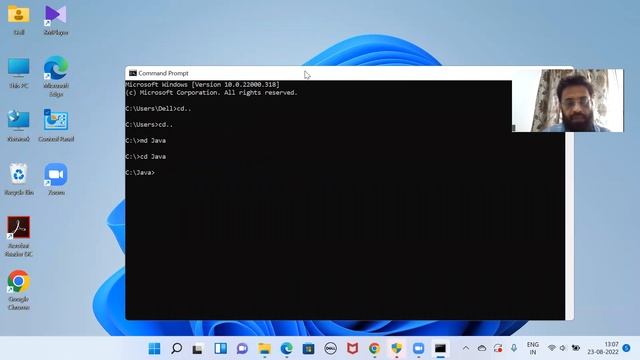Open Microsoft Edge from the taskbar
This screenshot has height=360, width=640.
[x=287, y=349]
